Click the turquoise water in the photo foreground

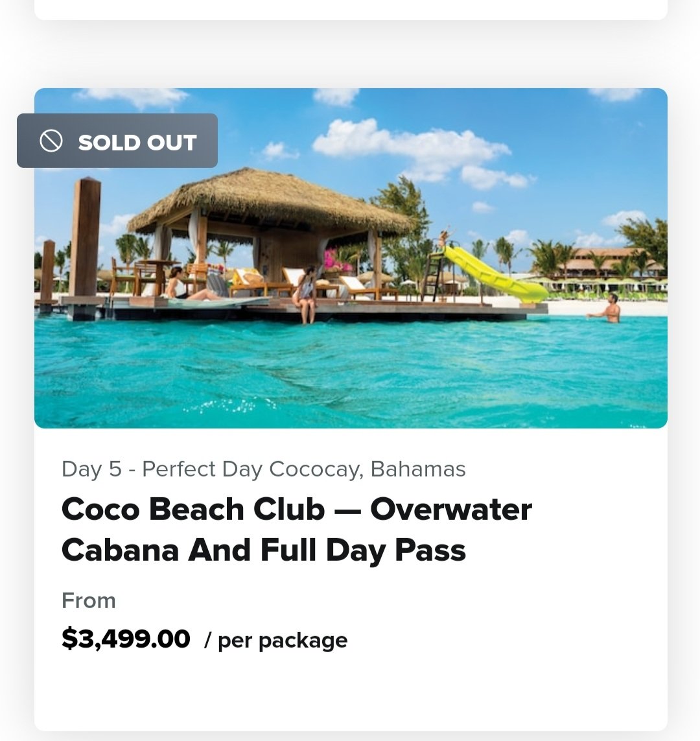(351, 378)
